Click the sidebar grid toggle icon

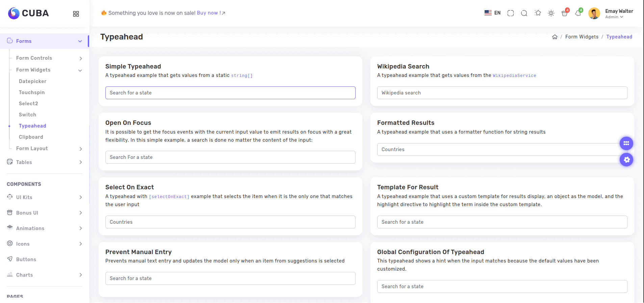76,14
